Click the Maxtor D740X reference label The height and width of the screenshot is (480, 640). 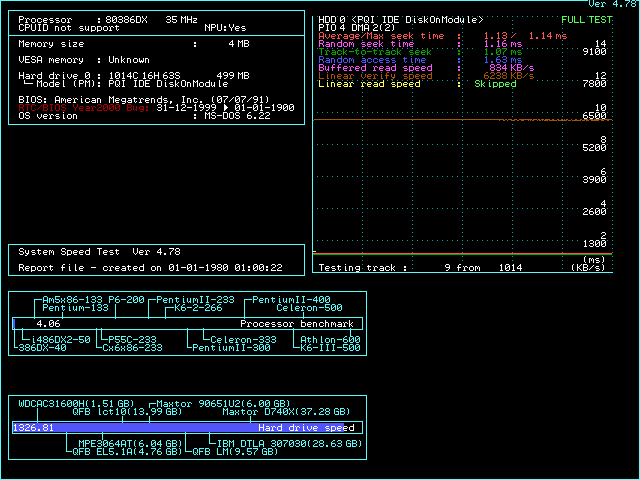pyautogui.click(x=285, y=412)
